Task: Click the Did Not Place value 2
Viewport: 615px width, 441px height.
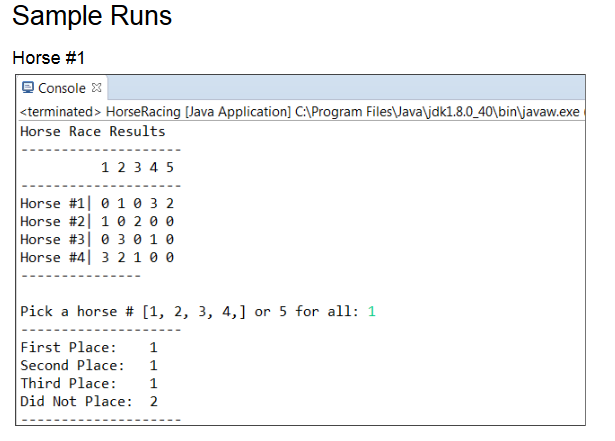Action: coord(153,401)
